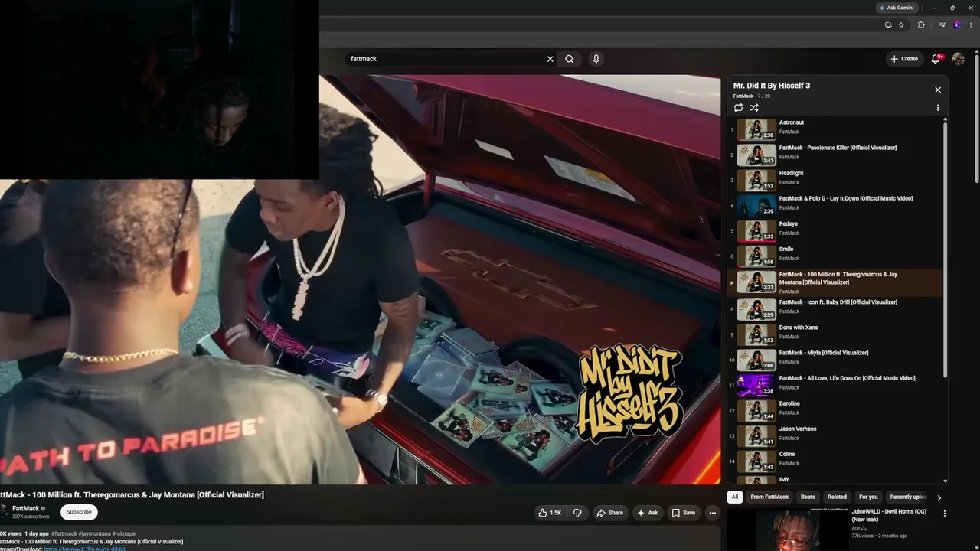The width and height of the screenshot is (980, 551).
Task: Open the notifications bell
Action: tap(936, 59)
